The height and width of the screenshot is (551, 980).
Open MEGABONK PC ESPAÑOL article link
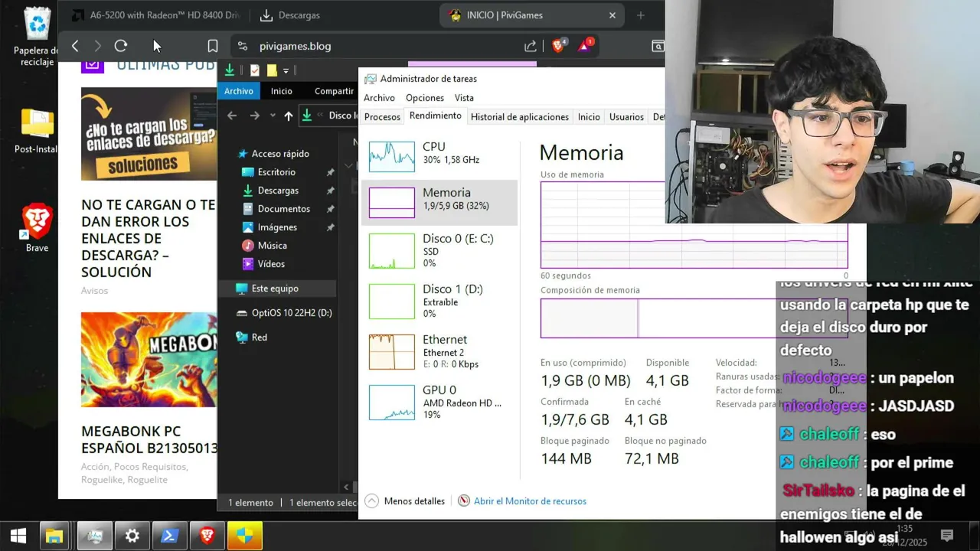pyautogui.click(x=149, y=439)
